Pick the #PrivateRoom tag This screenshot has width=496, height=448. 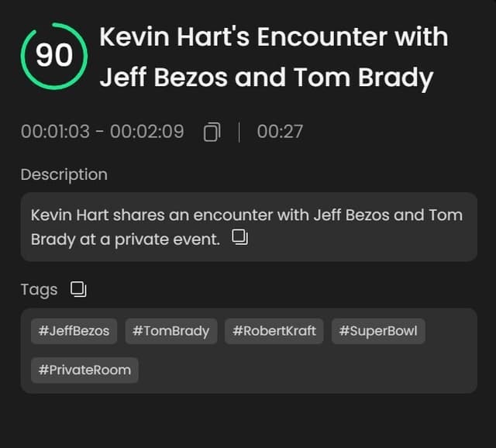point(84,370)
